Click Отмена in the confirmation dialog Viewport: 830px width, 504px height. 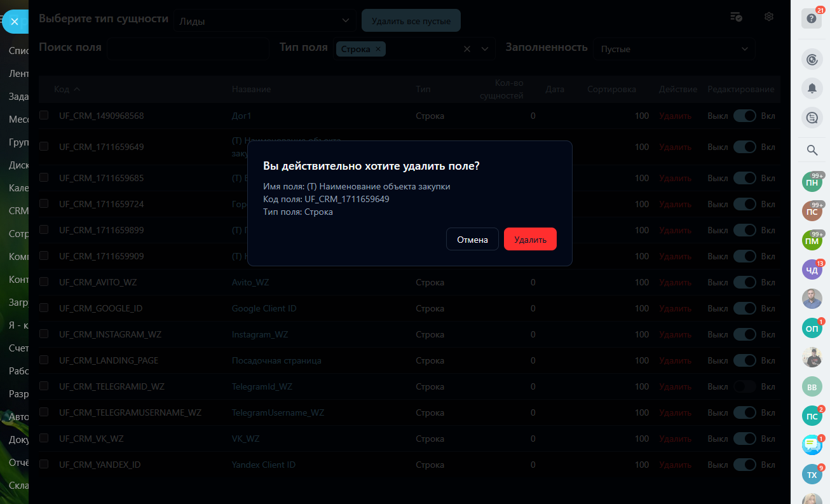[472, 239]
